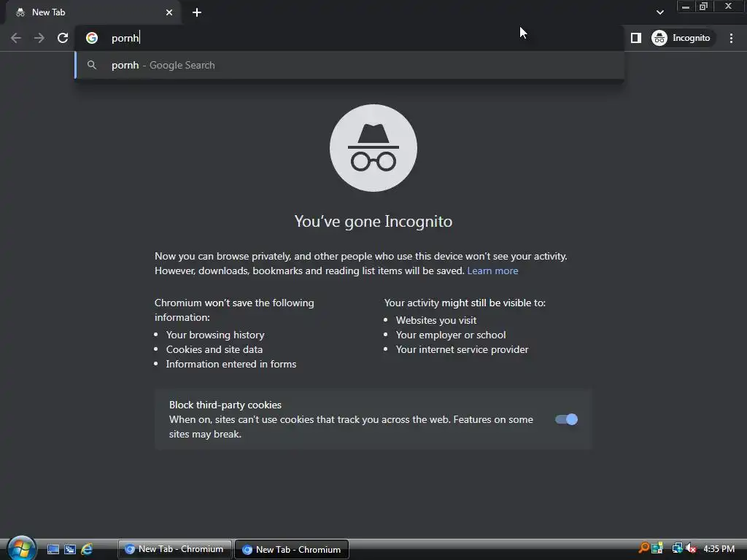This screenshot has width=747, height=560.
Task: Launch Internet Explorer from quick launch
Action: click(x=87, y=550)
